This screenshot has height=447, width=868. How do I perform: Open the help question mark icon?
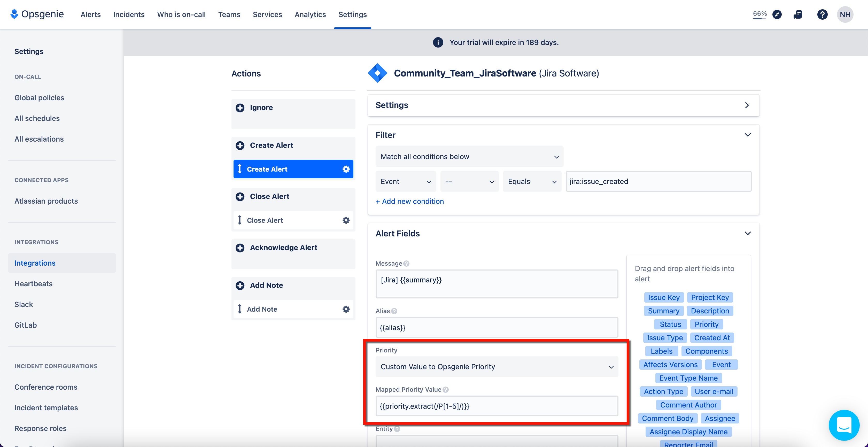(x=823, y=14)
